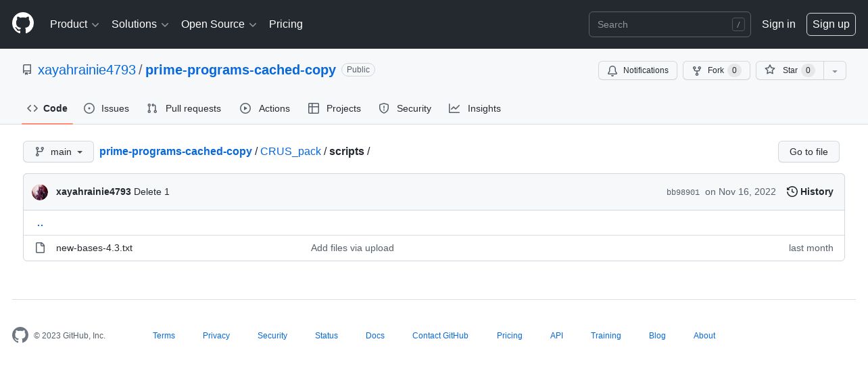Open the Blog footer link
Image resolution: width=868 pixels, height=377 pixels.
pyautogui.click(x=657, y=336)
